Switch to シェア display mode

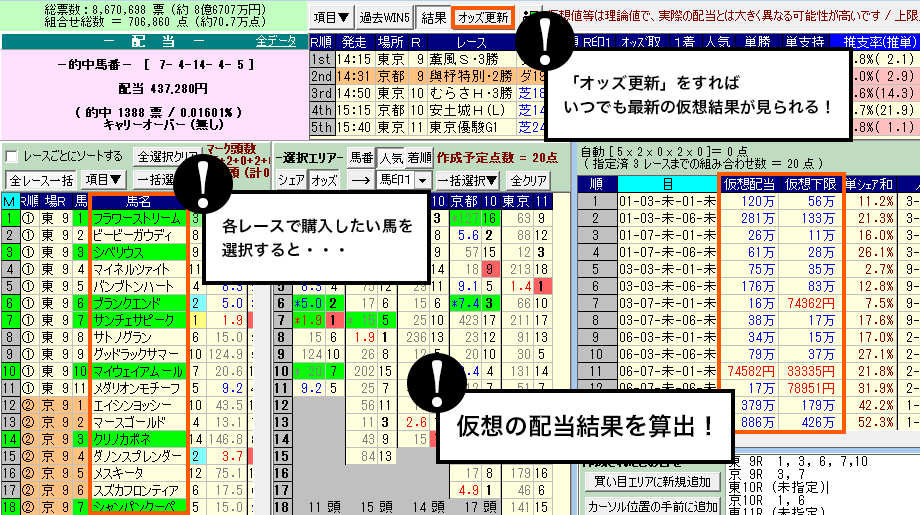tap(290, 180)
